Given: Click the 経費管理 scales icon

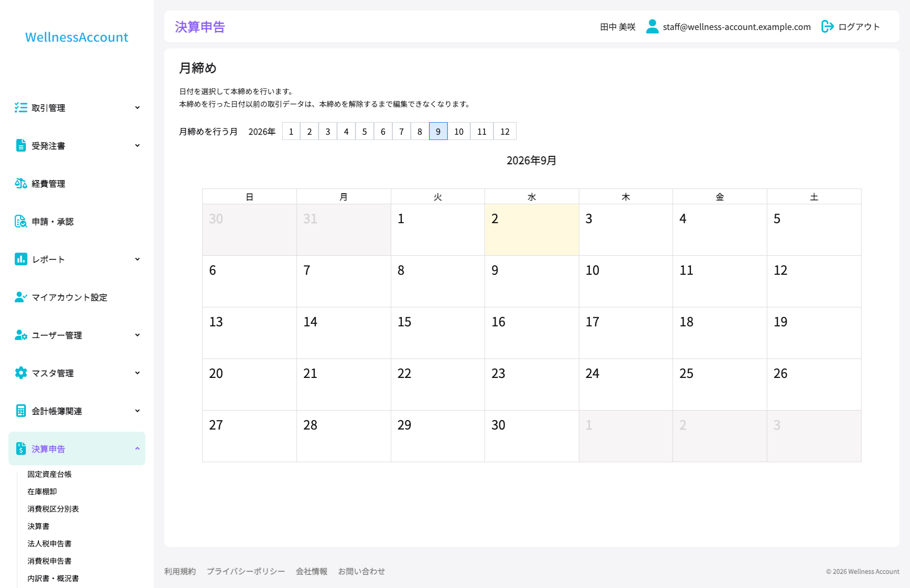Looking at the screenshot, I should (x=21, y=184).
